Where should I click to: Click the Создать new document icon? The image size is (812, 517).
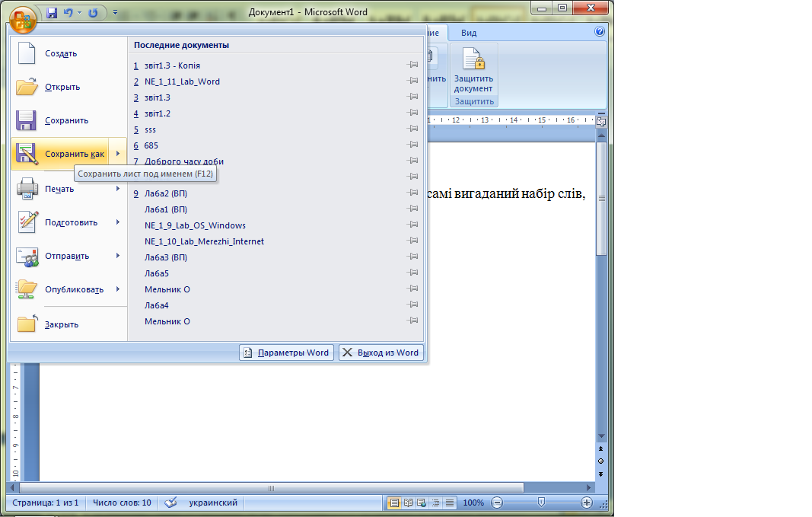click(27, 53)
